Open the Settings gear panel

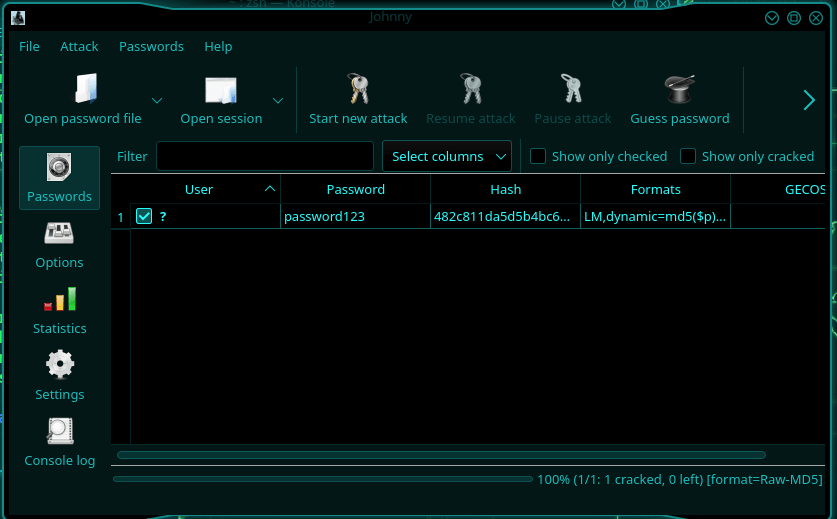(x=59, y=377)
